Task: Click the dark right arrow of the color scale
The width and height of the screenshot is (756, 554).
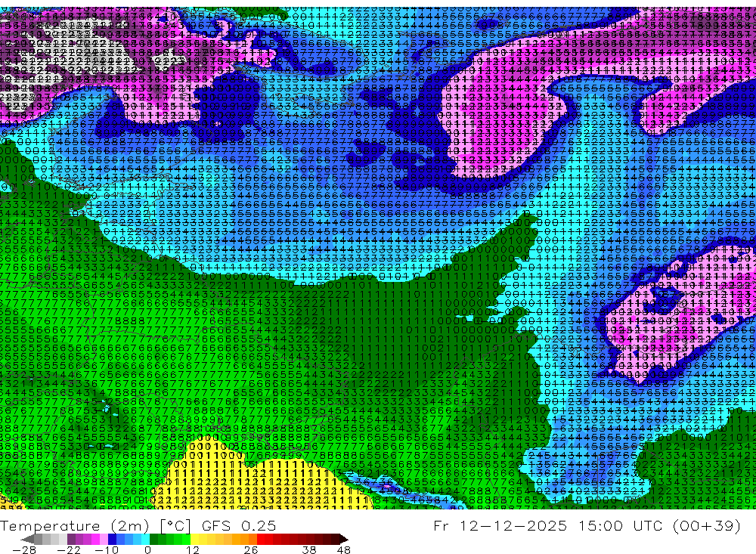Action: click(344, 539)
